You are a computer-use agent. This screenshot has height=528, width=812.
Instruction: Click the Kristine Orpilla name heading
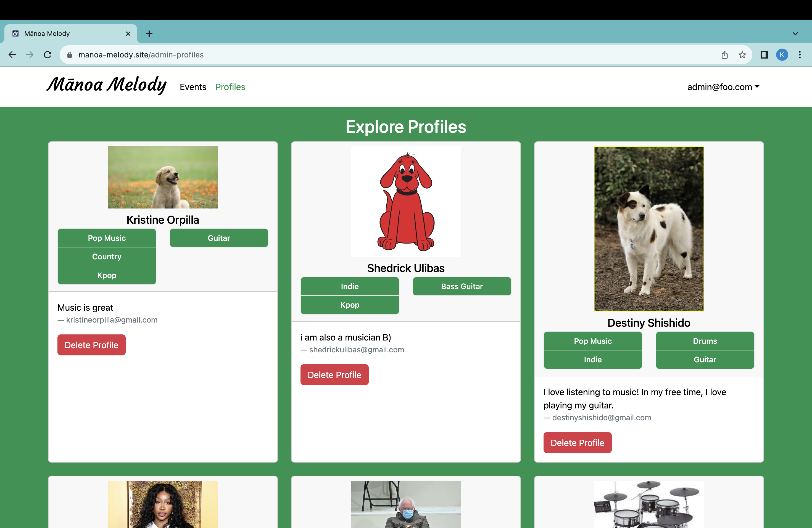coord(163,220)
